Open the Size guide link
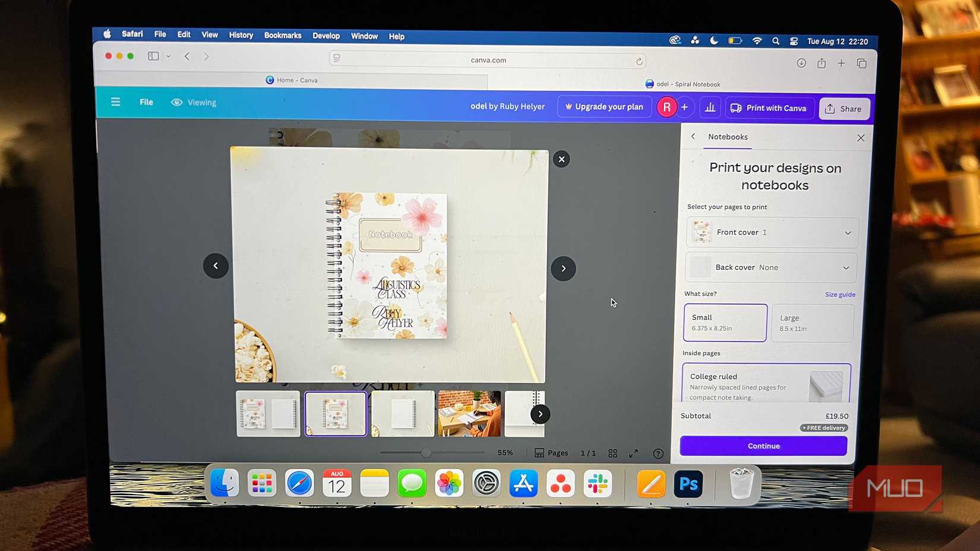This screenshot has width=980, height=551. (839, 294)
